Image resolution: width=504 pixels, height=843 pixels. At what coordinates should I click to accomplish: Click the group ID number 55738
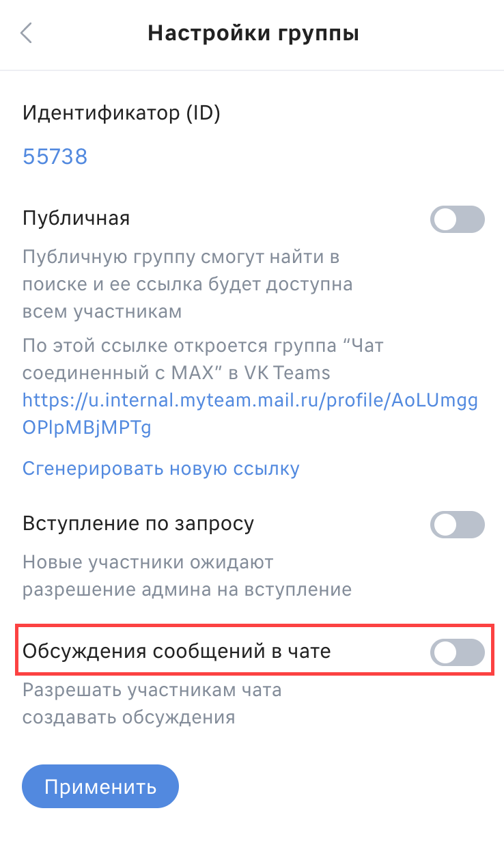(x=55, y=157)
